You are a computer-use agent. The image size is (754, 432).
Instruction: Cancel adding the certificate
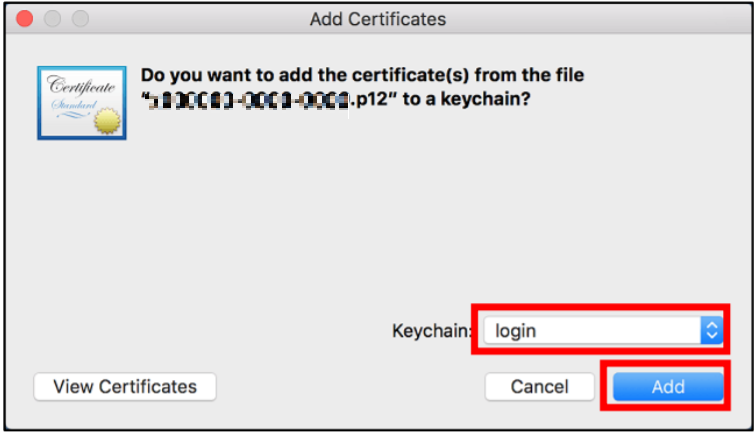tap(539, 386)
